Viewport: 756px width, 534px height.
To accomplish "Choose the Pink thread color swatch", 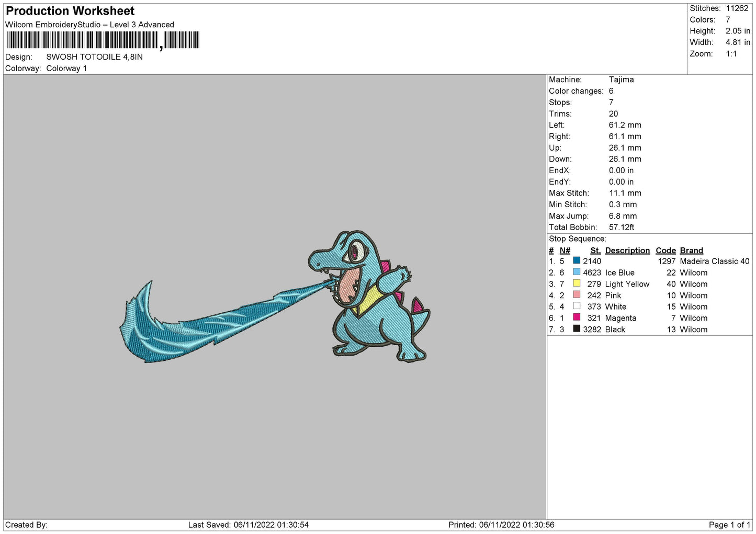I will click(x=577, y=295).
